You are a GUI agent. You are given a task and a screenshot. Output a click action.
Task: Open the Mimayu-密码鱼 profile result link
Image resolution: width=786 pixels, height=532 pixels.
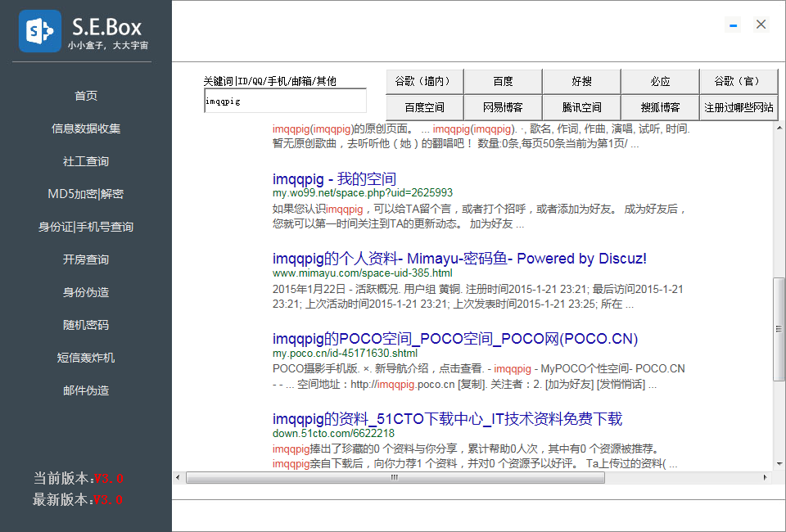tap(459, 259)
